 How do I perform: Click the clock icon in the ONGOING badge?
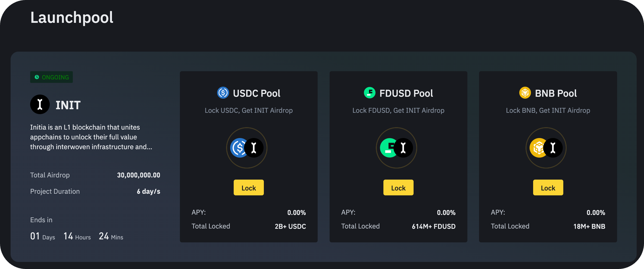pyautogui.click(x=37, y=77)
